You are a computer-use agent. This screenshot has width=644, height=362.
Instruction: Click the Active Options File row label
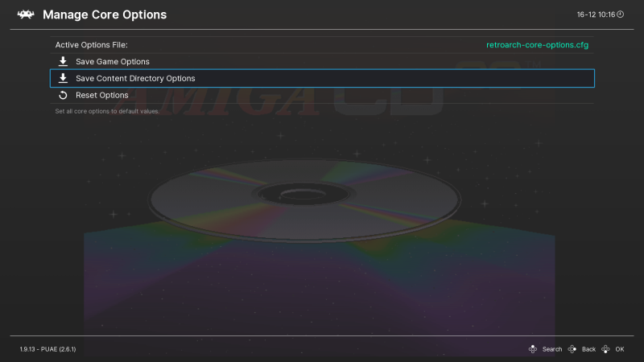click(x=92, y=45)
